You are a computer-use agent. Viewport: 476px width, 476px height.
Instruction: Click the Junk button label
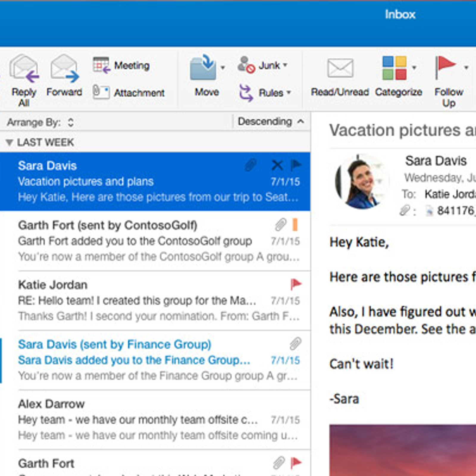pyautogui.click(x=269, y=65)
